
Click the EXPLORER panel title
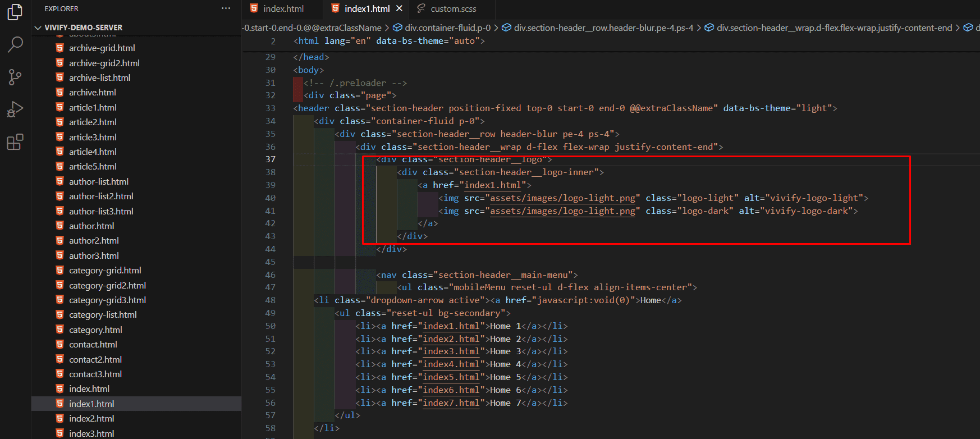62,8
